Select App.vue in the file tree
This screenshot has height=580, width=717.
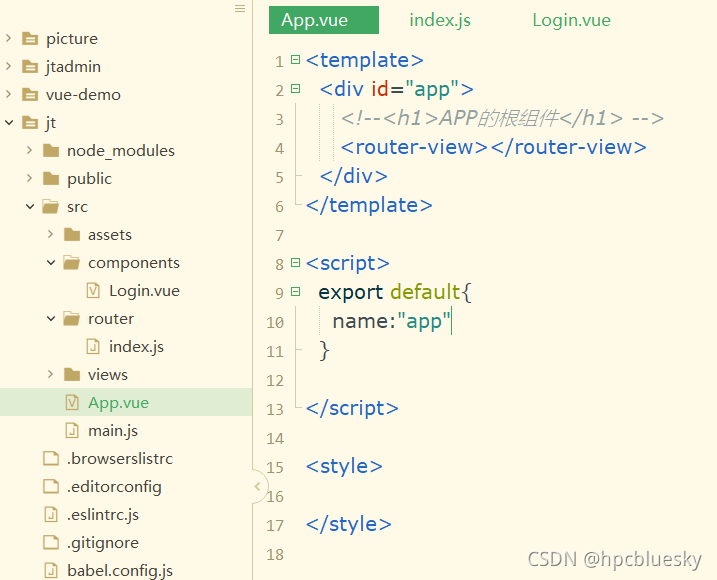click(x=118, y=403)
